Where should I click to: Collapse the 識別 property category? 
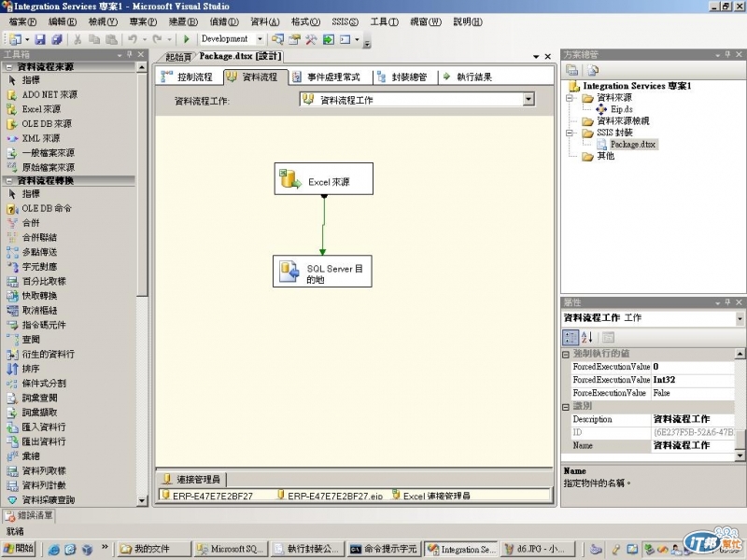pos(566,407)
